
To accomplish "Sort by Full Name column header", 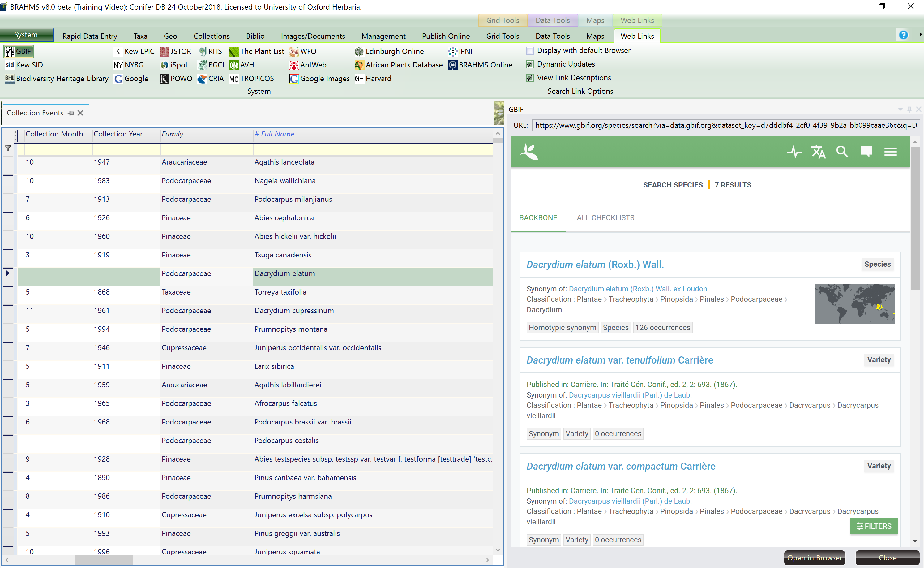I will 274,134.
